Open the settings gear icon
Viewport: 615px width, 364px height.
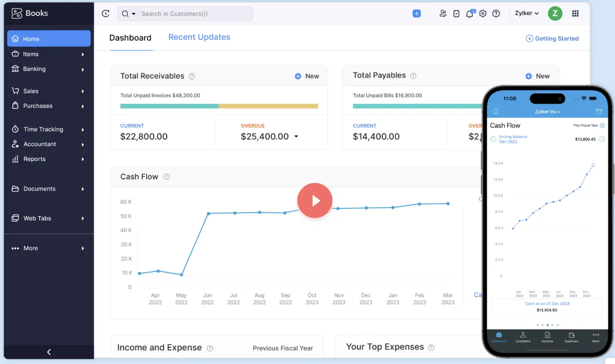483,13
